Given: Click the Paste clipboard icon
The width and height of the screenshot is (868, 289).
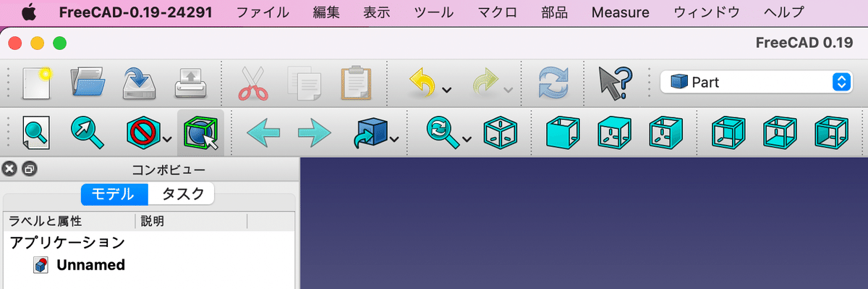Looking at the screenshot, I should 357,83.
